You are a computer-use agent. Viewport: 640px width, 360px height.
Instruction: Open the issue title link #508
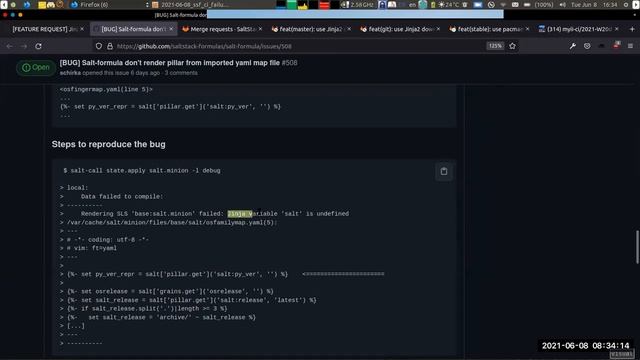coord(178,63)
